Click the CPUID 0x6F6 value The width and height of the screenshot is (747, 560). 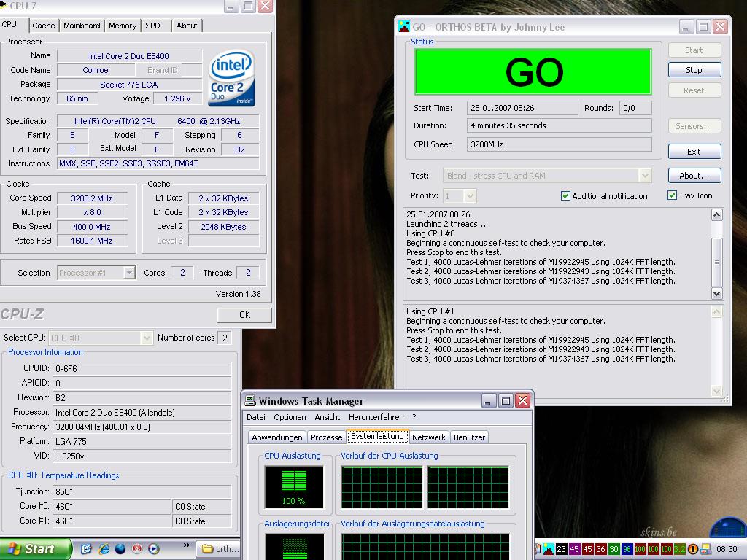click(142, 368)
